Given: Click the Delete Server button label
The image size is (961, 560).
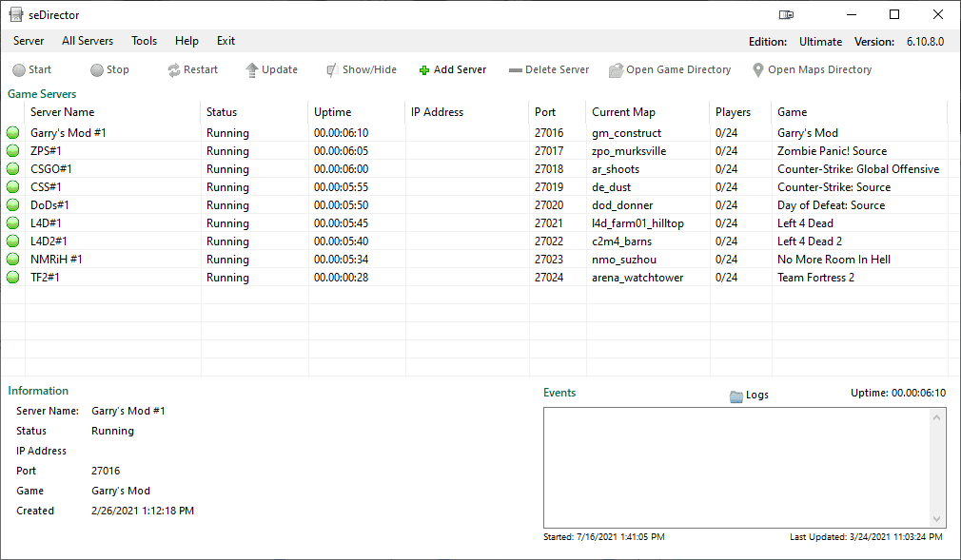Looking at the screenshot, I should coord(558,69).
